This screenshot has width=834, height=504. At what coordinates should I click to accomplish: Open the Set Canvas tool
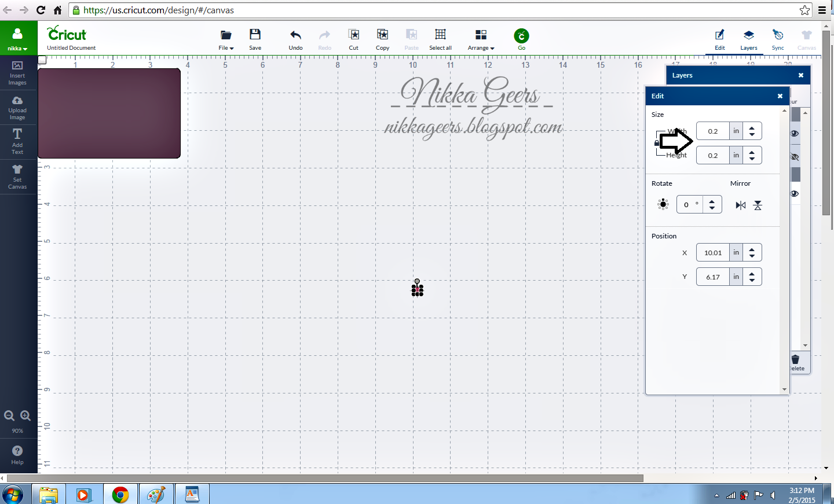[x=17, y=176]
